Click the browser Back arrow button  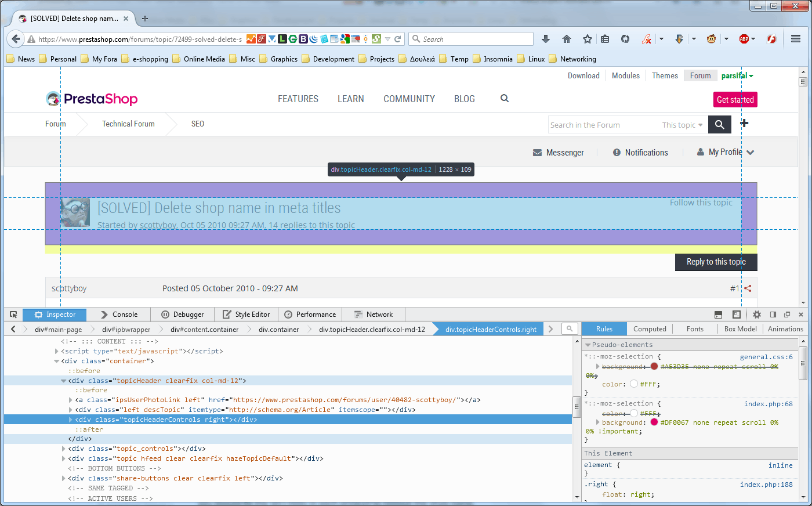point(16,39)
